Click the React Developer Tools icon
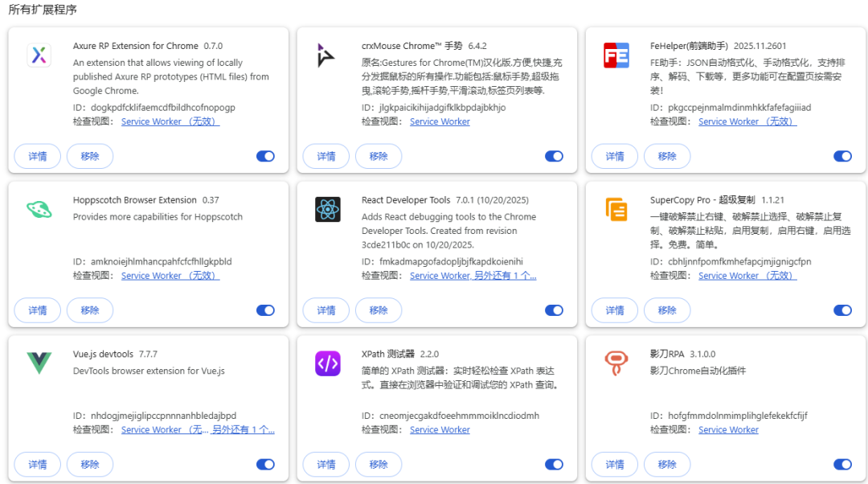 pos(328,209)
